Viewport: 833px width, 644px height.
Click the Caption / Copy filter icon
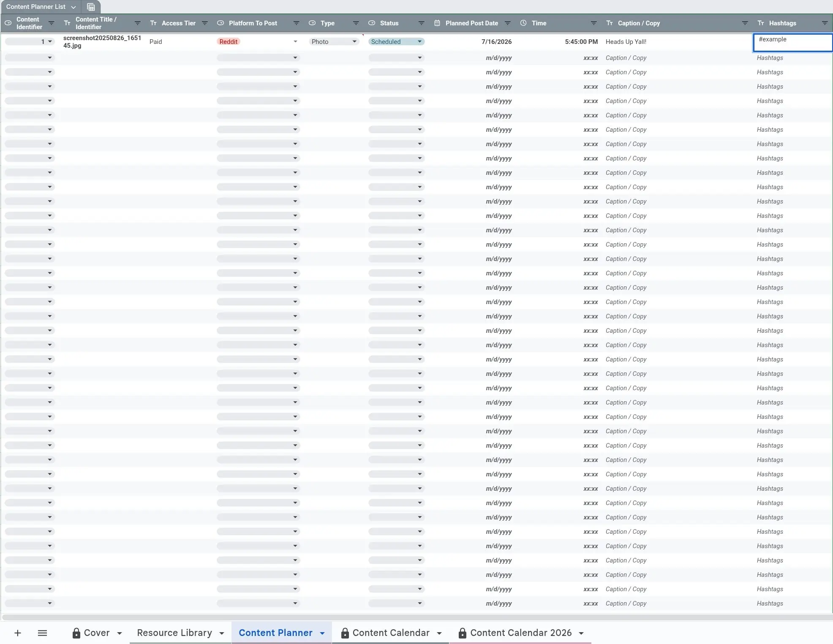click(745, 23)
